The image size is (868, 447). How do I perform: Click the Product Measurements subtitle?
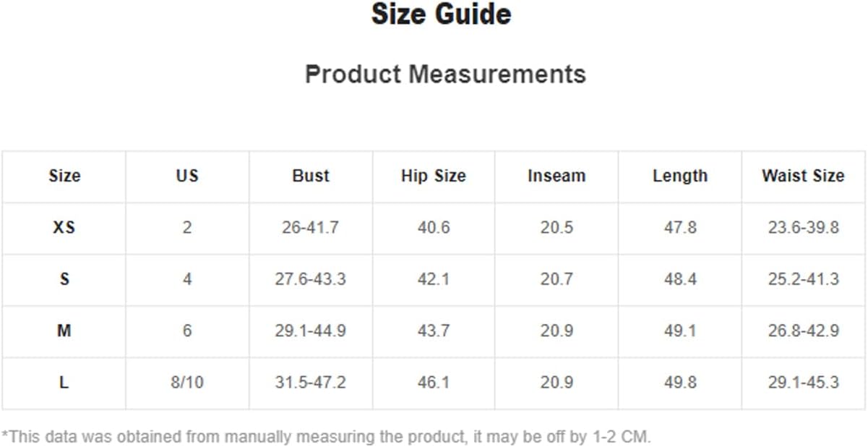[444, 74]
